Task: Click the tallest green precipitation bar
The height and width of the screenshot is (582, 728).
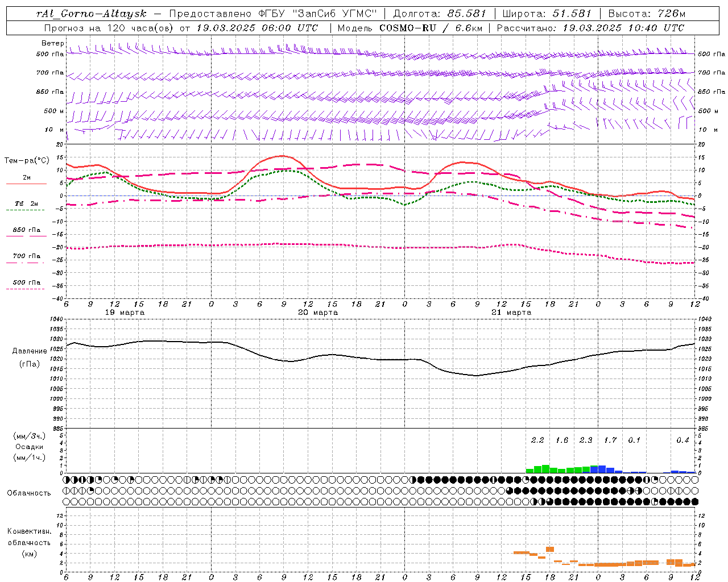Action: (546, 469)
